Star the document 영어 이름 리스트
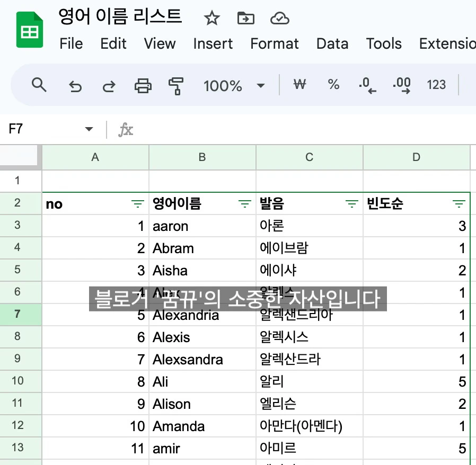This screenshot has width=476, height=465. point(211,18)
